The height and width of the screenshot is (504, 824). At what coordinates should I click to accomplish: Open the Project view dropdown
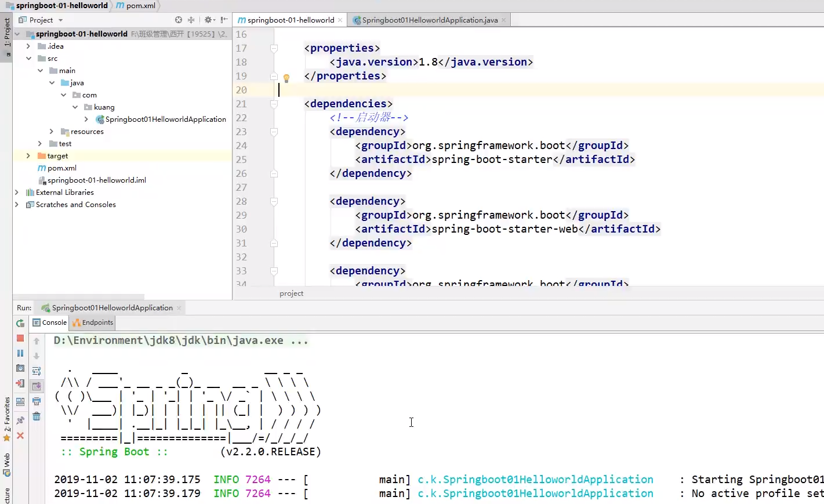pos(60,20)
